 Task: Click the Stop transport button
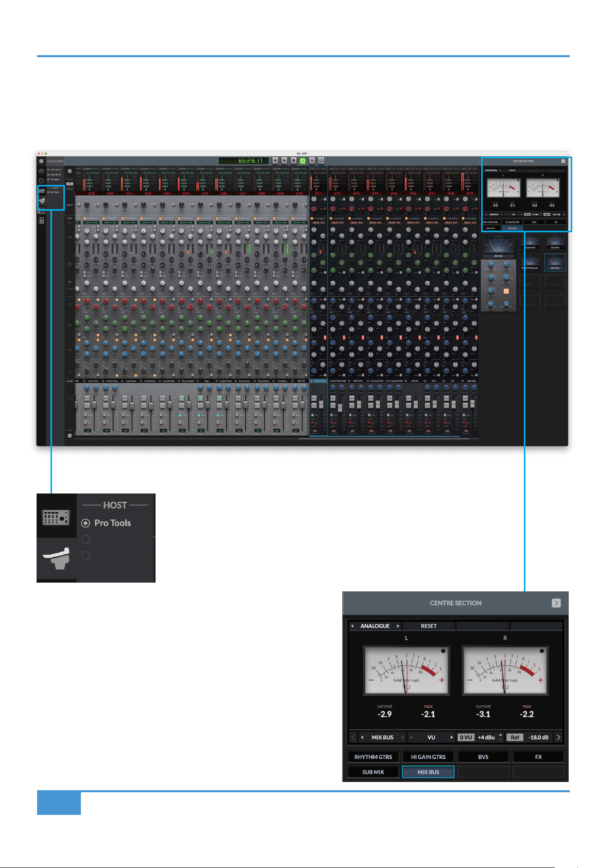pyautogui.click(x=294, y=160)
